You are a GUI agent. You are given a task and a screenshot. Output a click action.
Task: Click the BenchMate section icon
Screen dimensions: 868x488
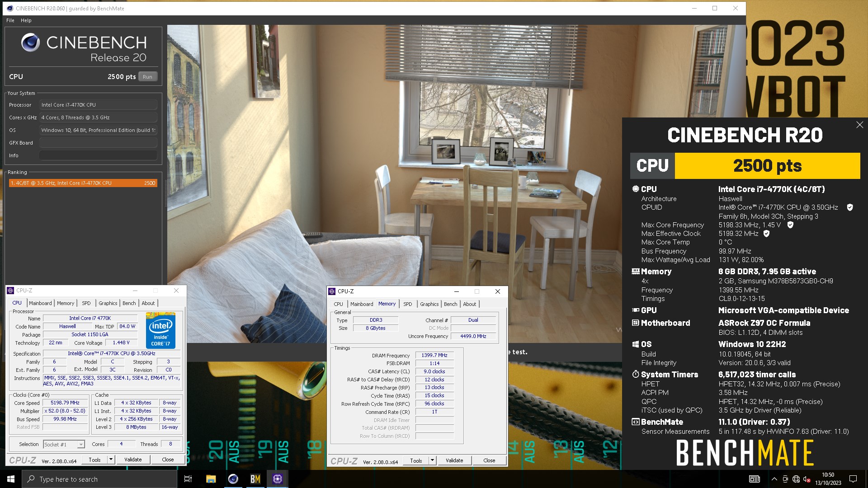tap(636, 422)
